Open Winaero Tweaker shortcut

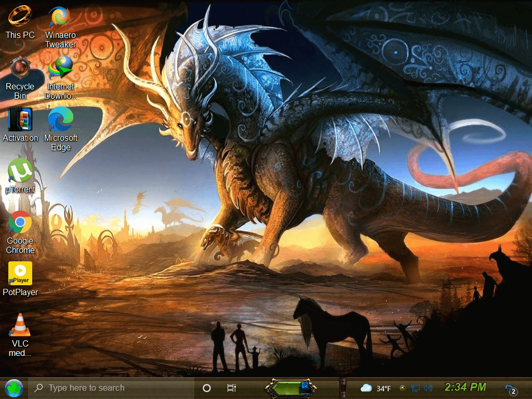[x=60, y=26]
